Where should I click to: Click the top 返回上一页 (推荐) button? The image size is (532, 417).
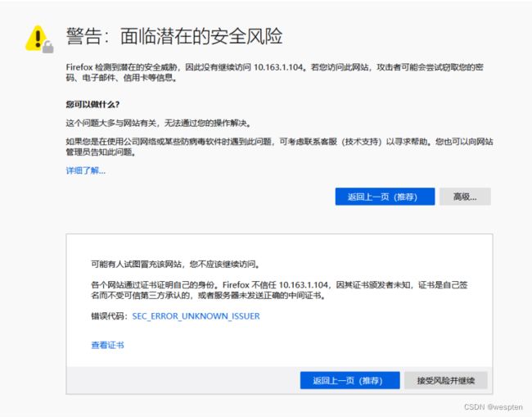(x=385, y=197)
